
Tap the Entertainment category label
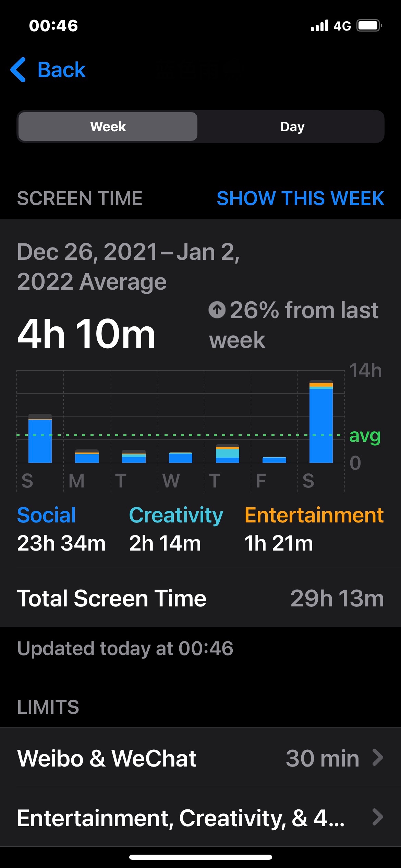click(314, 515)
